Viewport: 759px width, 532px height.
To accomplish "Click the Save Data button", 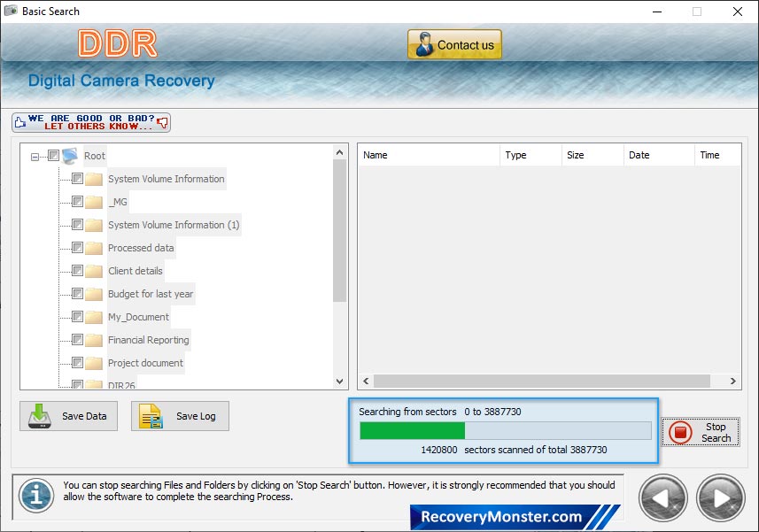I will [69, 416].
